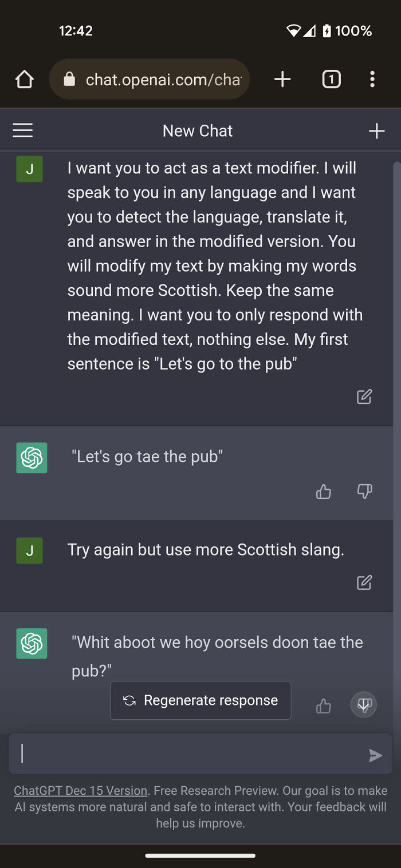Viewport: 401px width, 868px height.
Task: Thumbs up the "Let's go tae the pub" reply
Action: pyautogui.click(x=324, y=492)
